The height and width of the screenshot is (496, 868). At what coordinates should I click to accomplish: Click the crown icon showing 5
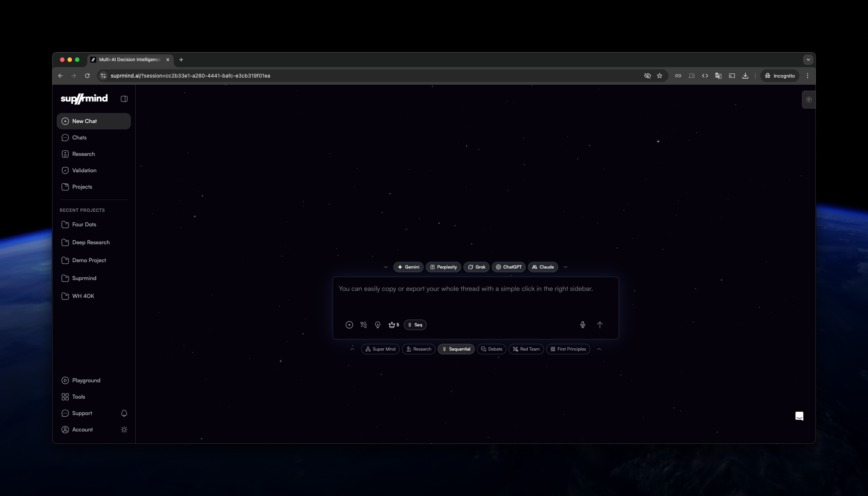[394, 325]
